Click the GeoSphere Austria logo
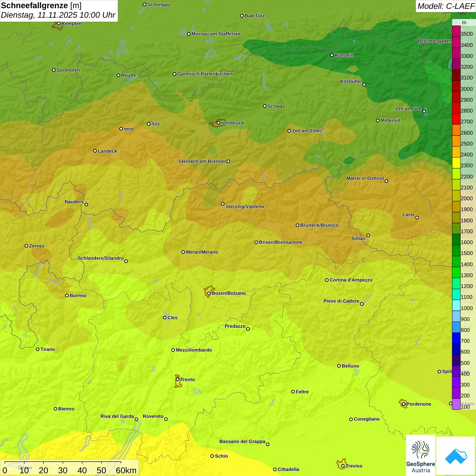The image size is (476, 476). 421,456
